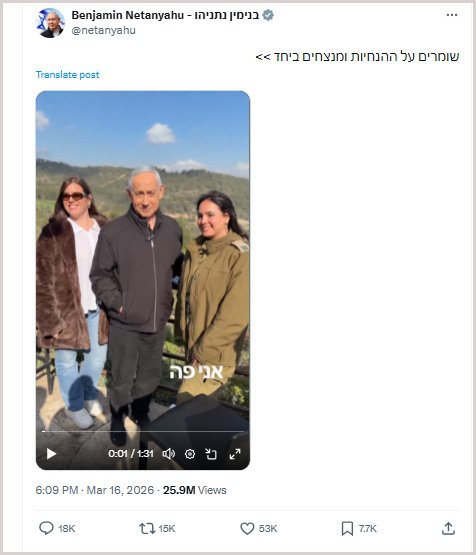Open the three-dot more options menu
Viewport: 476px width, 555px height.
click(x=452, y=15)
